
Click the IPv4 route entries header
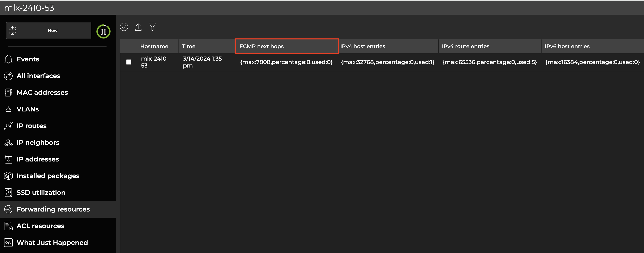pos(465,46)
